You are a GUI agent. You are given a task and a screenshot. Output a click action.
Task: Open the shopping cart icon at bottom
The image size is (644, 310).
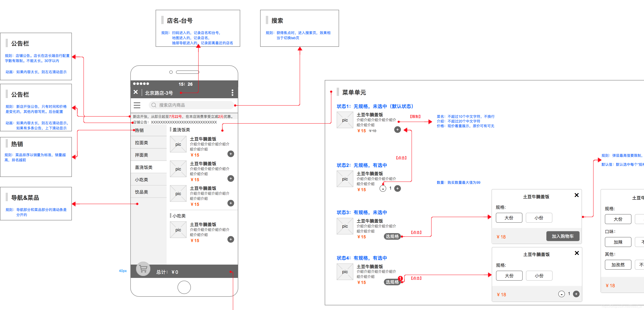click(x=143, y=269)
